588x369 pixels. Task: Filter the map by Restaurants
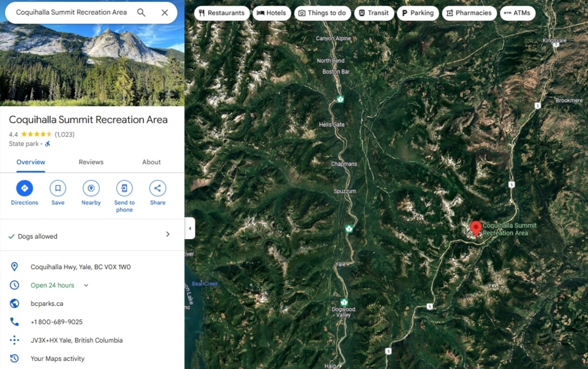(222, 13)
